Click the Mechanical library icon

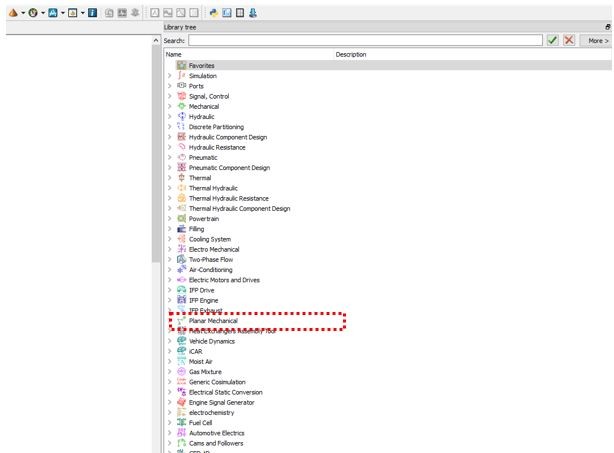coord(181,106)
